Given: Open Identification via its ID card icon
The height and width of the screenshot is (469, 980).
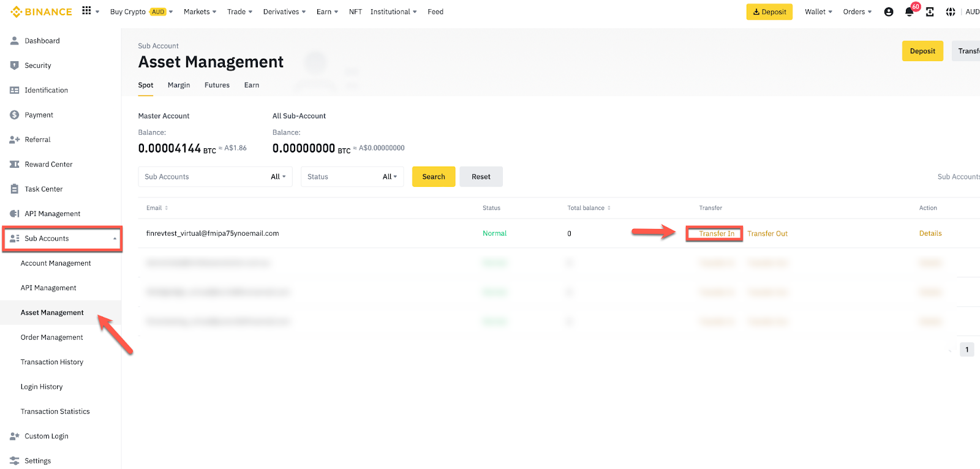Looking at the screenshot, I should [x=15, y=90].
